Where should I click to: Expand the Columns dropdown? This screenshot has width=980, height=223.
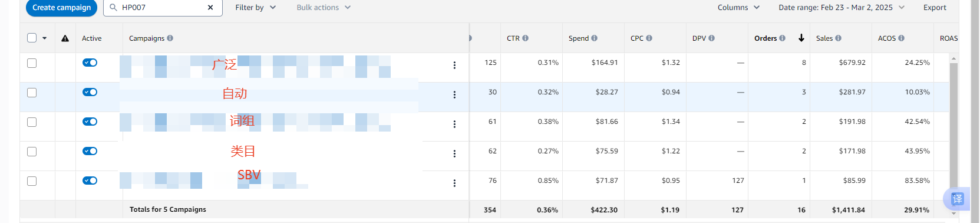point(738,8)
